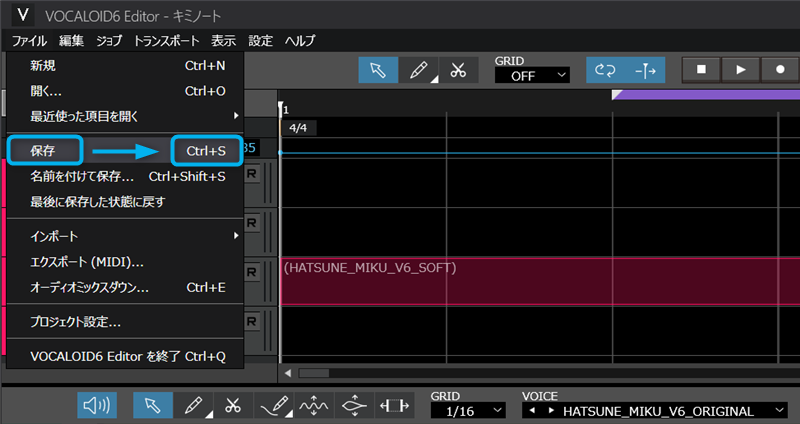
Task: Select the HATSUNE_MIKU_V6_SOFT part on the timeline
Action: coord(540,281)
